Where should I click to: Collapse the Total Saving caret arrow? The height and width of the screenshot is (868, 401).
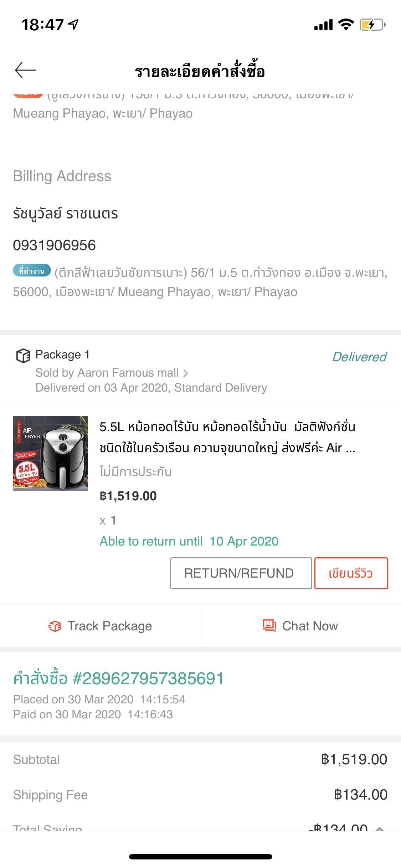click(380, 829)
